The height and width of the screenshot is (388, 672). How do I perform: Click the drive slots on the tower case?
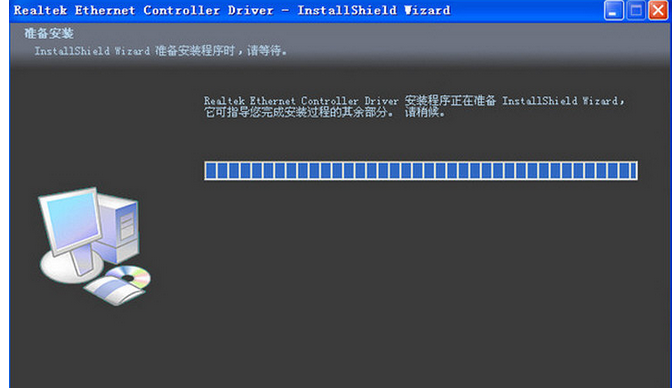click(x=126, y=226)
